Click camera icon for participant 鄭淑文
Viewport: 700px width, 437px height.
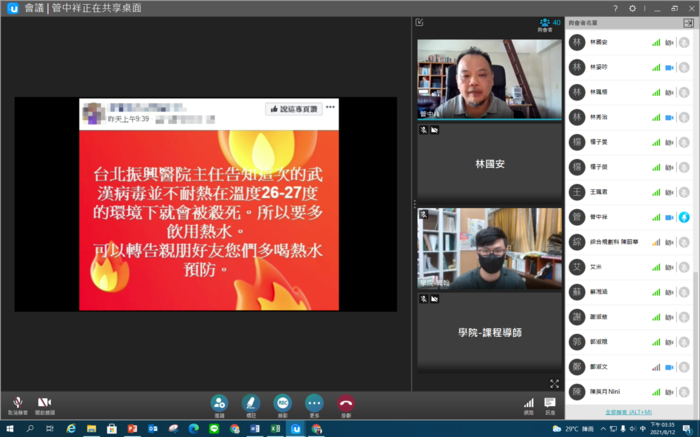pos(669,367)
